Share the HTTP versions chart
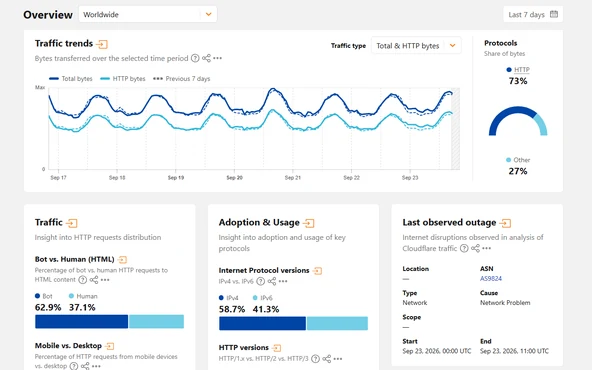Screen dimensions: 592x370 [327, 359]
